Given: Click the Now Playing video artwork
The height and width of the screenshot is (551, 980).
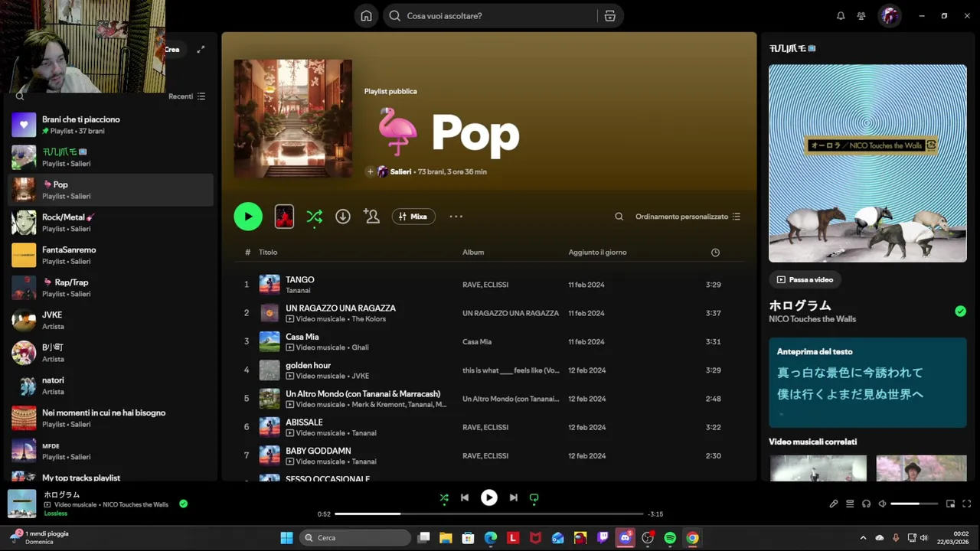Looking at the screenshot, I should 867,163.
